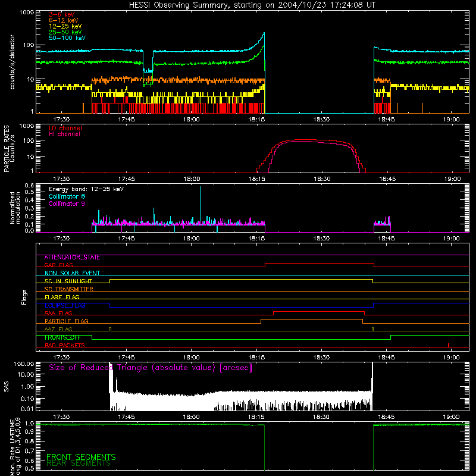The height and width of the screenshot is (476, 476).
Task: Click the LO channel legend label
Action: [65, 128]
